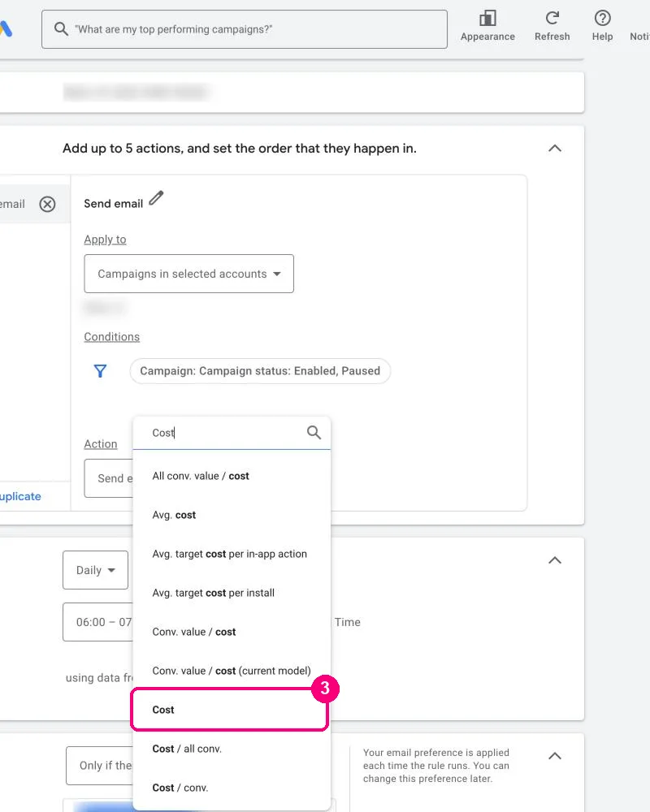650x812 pixels.
Task: Refresh the page with Refresh icon
Action: click(x=552, y=26)
